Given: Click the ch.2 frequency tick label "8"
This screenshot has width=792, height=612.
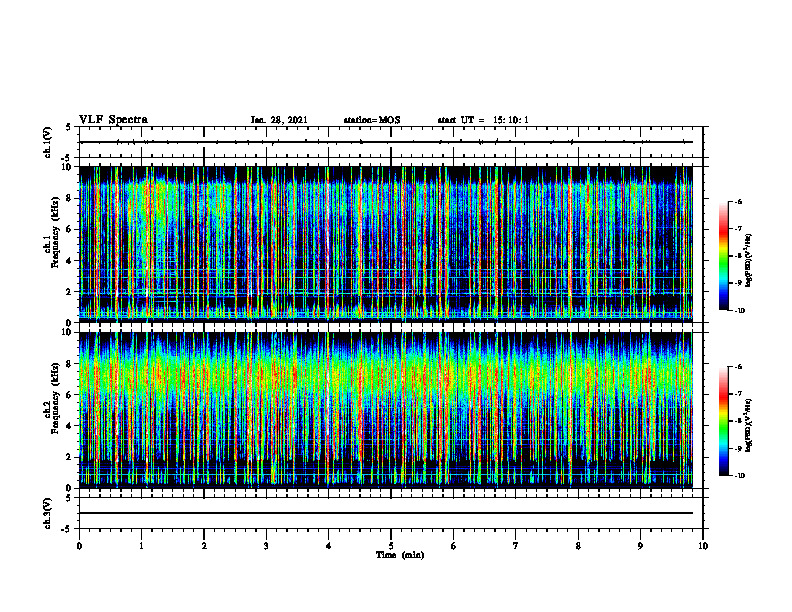Looking at the screenshot, I should [x=70, y=364].
